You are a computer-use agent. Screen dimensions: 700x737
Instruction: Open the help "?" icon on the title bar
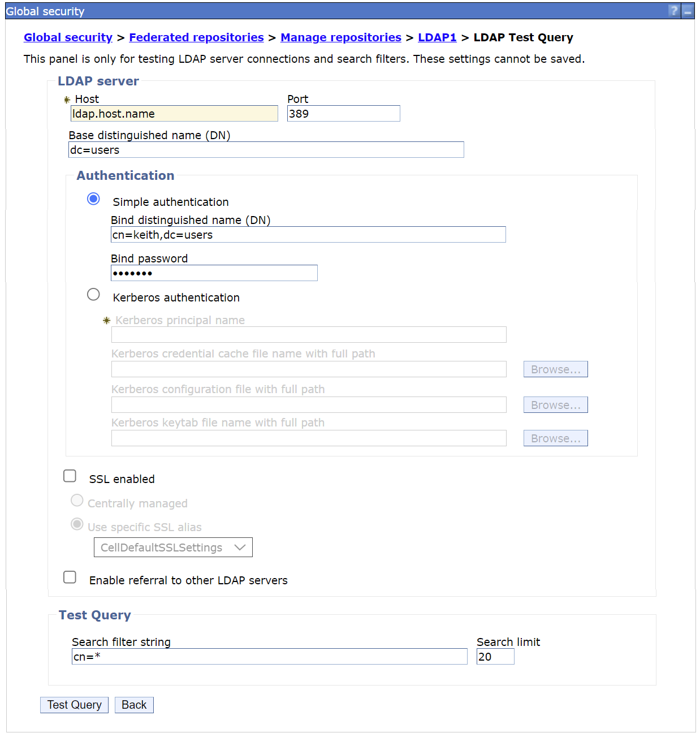click(673, 11)
